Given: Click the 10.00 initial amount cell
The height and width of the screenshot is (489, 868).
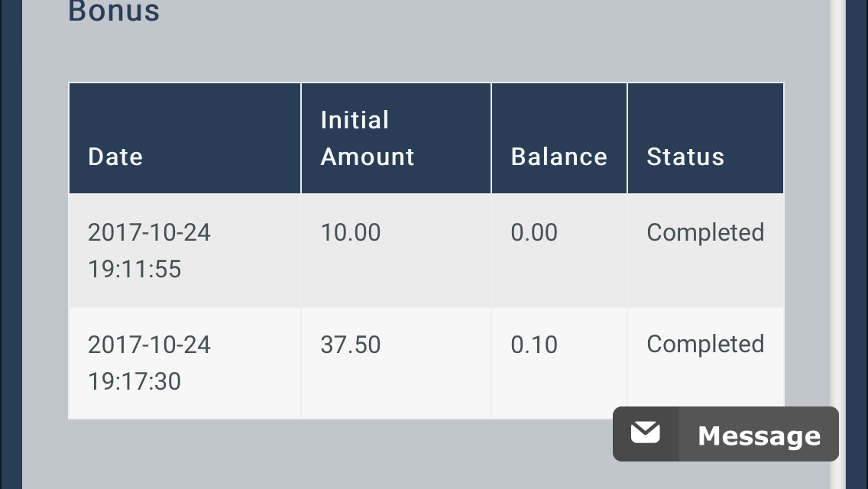Looking at the screenshot, I should (397, 251).
